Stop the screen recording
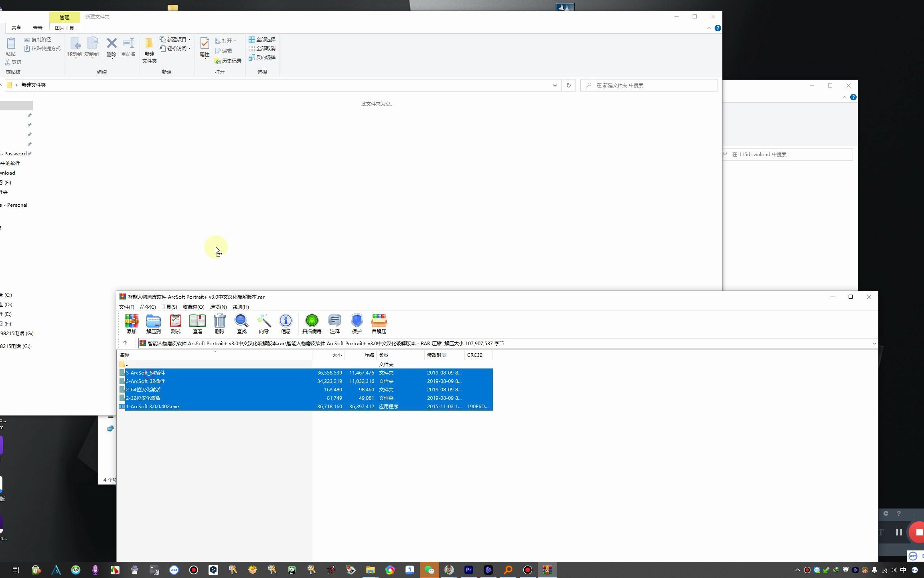This screenshot has height=578, width=924. pos(918,532)
